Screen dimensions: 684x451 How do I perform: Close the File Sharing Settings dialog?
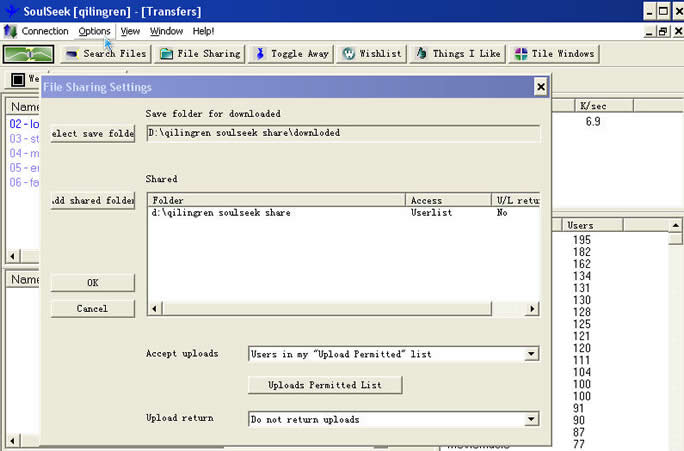pyautogui.click(x=540, y=87)
